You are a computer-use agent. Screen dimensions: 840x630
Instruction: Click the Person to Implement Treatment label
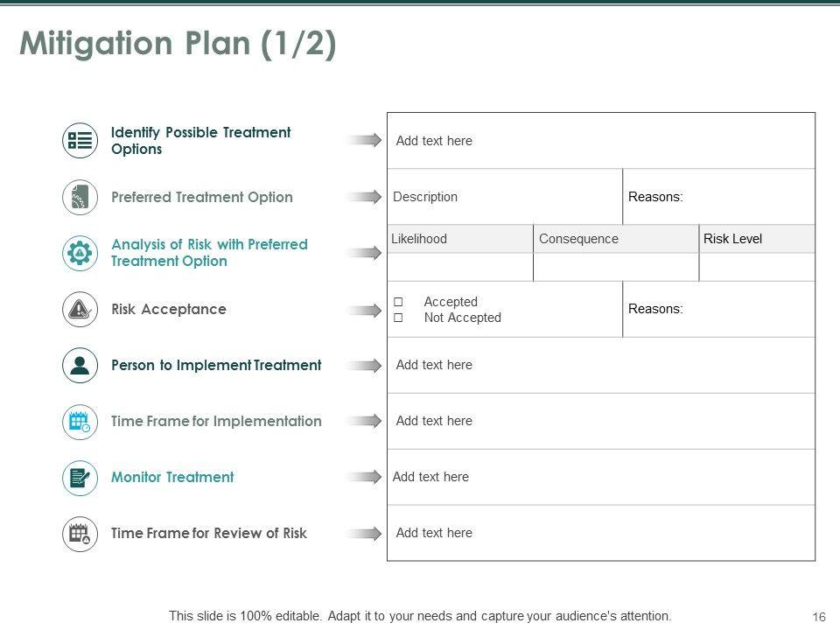click(x=216, y=365)
